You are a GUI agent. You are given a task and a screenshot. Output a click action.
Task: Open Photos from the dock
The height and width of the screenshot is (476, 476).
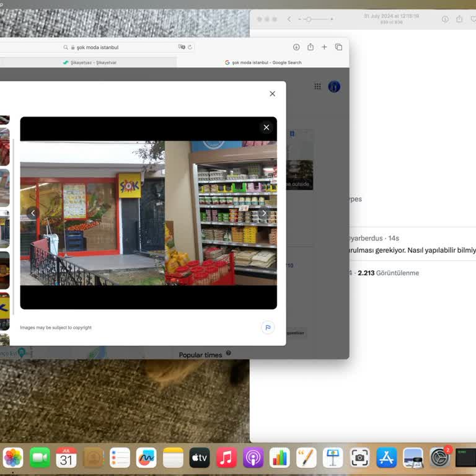pyautogui.click(x=13, y=458)
